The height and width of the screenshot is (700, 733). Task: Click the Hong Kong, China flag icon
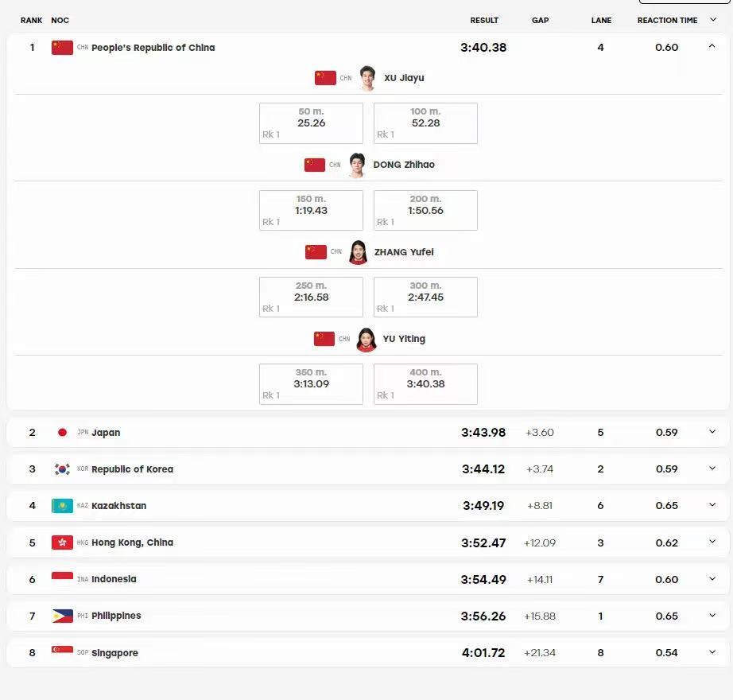coord(62,542)
